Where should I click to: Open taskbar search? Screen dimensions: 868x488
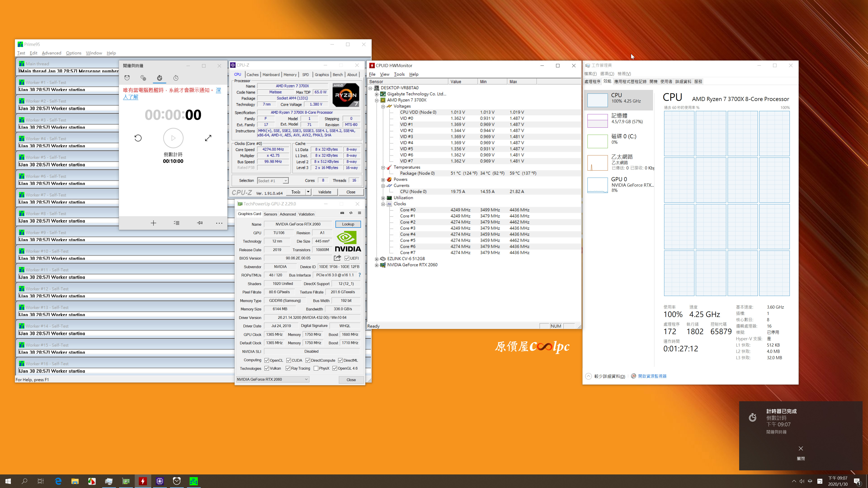[x=24, y=481]
